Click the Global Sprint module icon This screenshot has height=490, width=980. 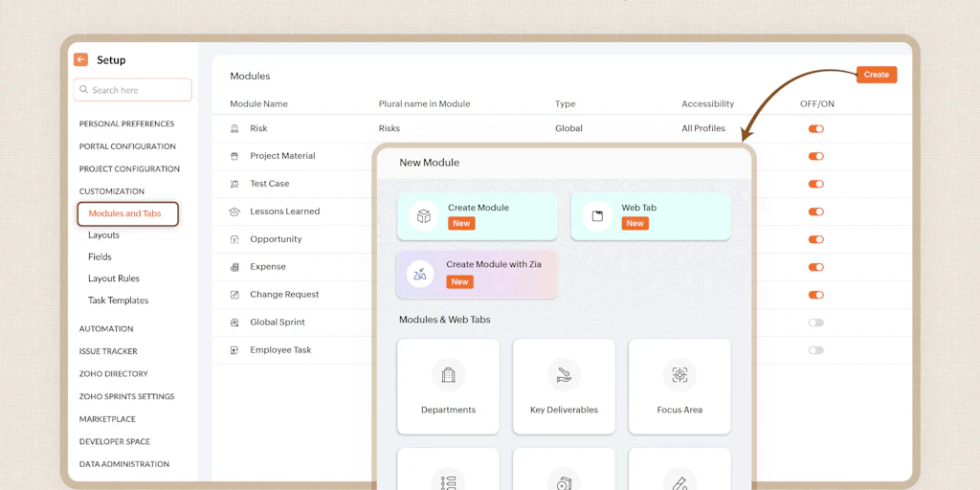point(234,323)
